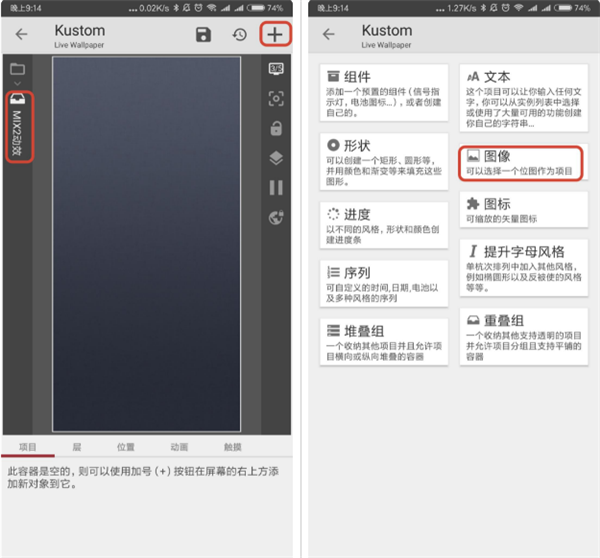Open the layers stack icon
600x558 pixels.
276,158
